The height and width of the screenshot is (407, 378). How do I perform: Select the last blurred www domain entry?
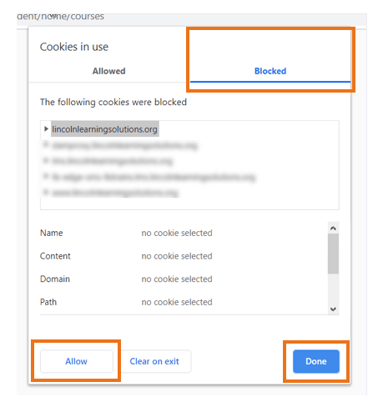[x=115, y=192]
